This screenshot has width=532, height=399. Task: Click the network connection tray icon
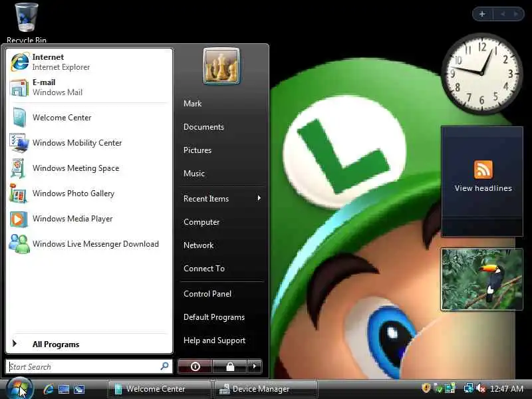(469, 388)
